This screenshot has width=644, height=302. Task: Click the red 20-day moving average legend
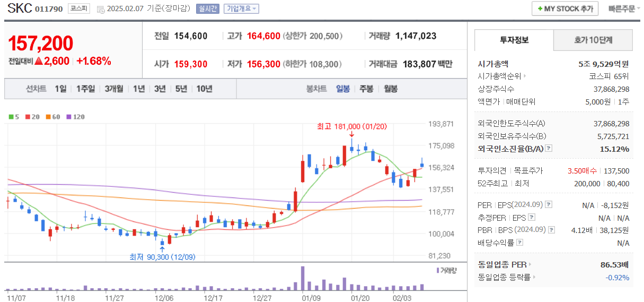pos(31,117)
